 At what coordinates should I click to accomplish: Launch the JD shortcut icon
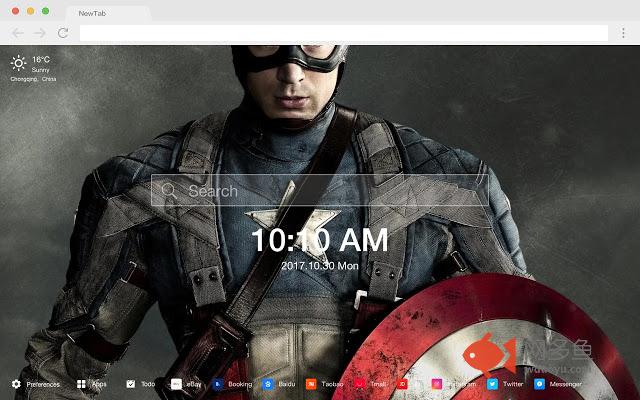click(402, 384)
